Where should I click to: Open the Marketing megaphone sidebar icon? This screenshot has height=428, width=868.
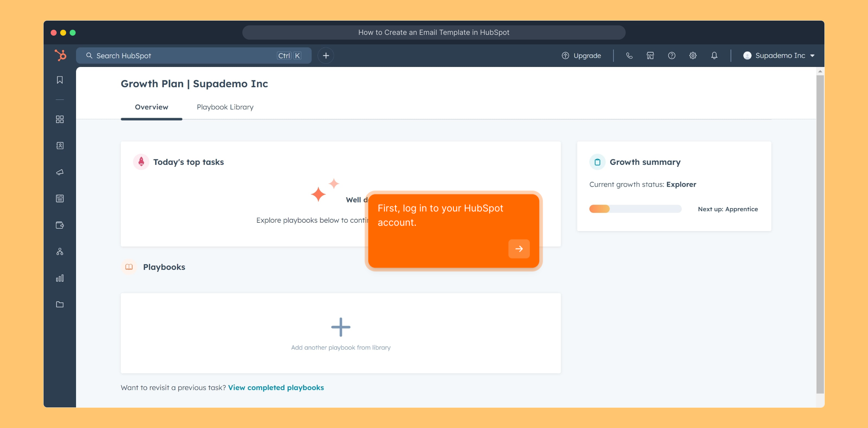(x=60, y=172)
